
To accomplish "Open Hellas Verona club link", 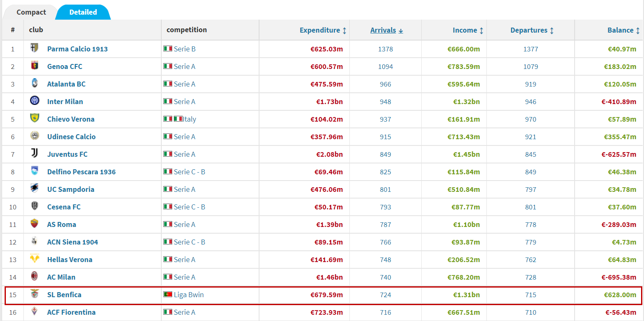I will pos(70,260).
